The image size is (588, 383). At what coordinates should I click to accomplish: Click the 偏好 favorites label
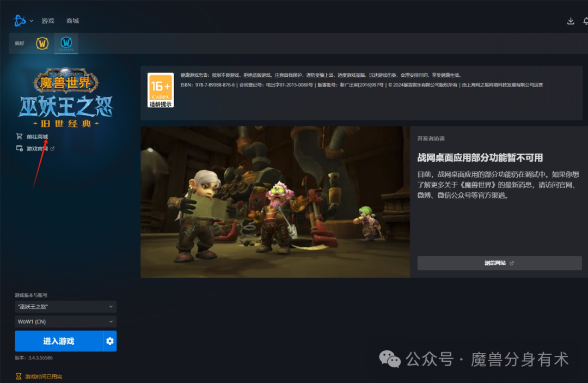coord(20,43)
